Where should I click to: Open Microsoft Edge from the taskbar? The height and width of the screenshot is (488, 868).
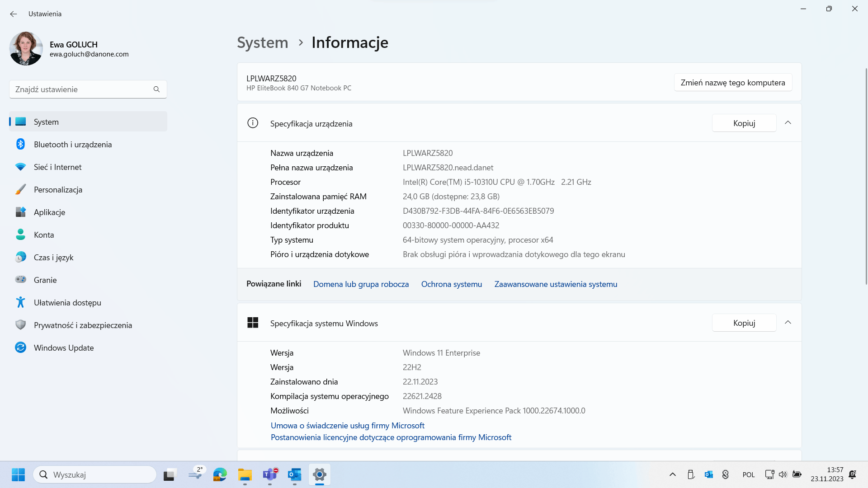tap(220, 475)
